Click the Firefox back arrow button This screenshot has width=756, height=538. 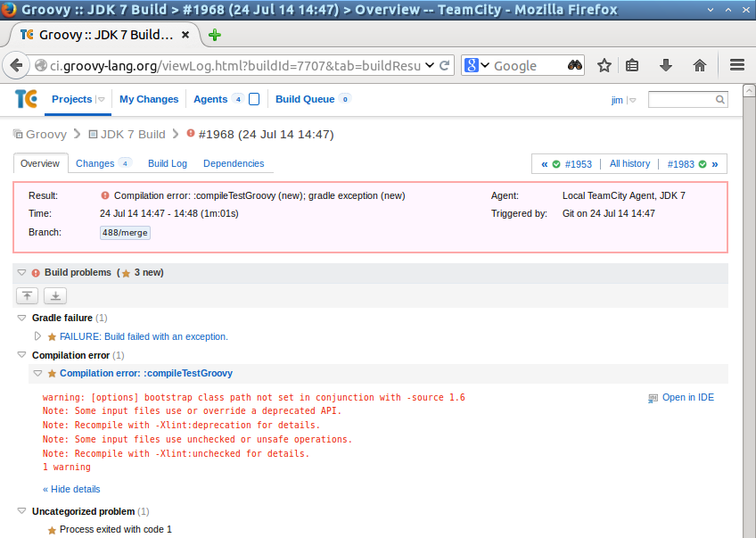point(16,65)
